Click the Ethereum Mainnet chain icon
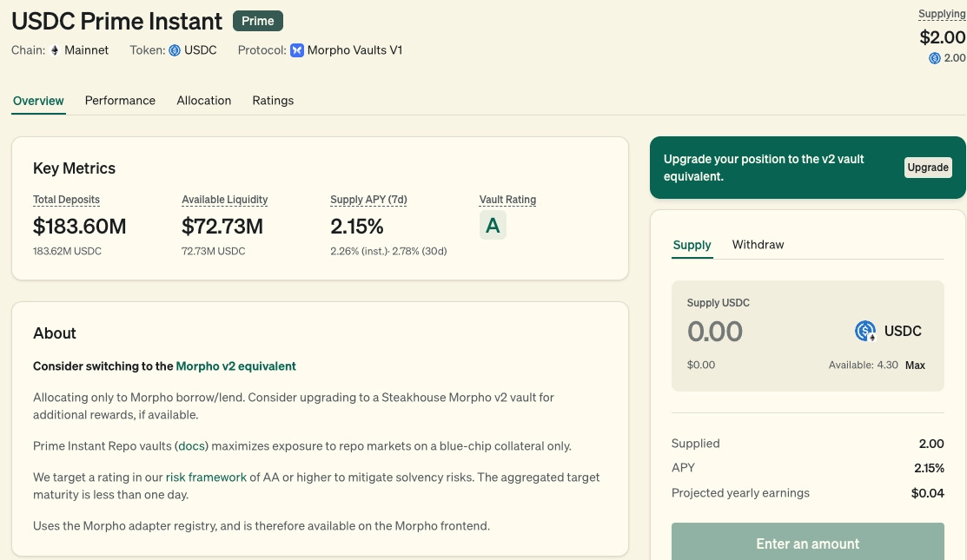The height and width of the screenshot is (560, 967). click(x=54, y=50)
